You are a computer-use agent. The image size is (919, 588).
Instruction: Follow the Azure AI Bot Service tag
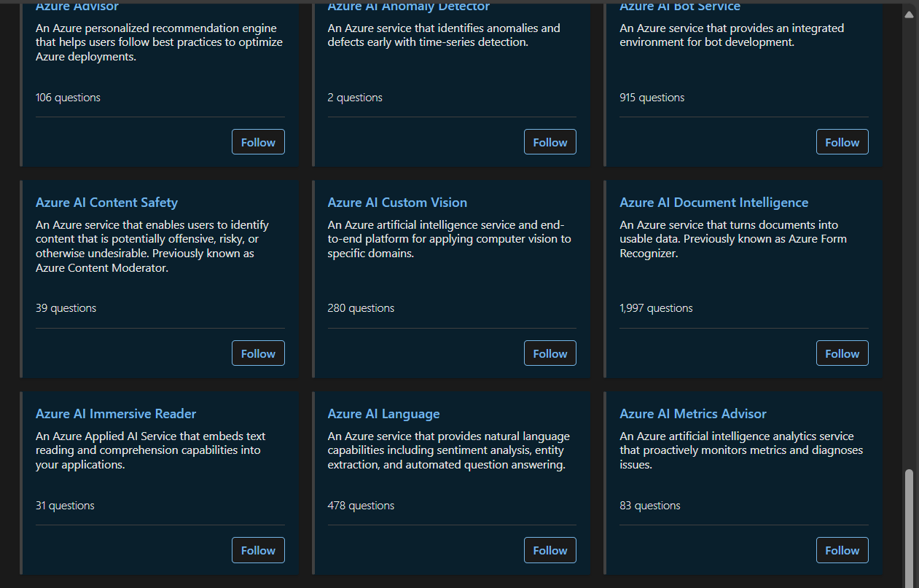point(842,142)
